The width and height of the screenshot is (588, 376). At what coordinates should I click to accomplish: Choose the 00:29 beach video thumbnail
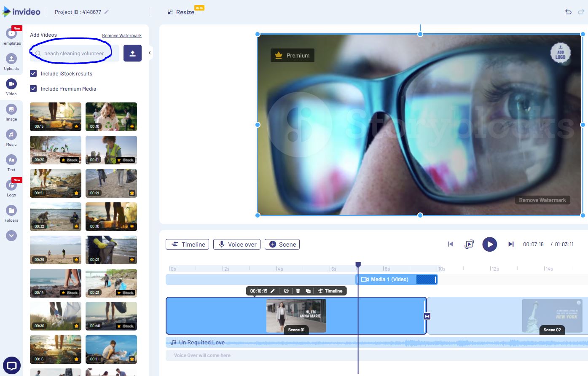(x=56, y=250)
